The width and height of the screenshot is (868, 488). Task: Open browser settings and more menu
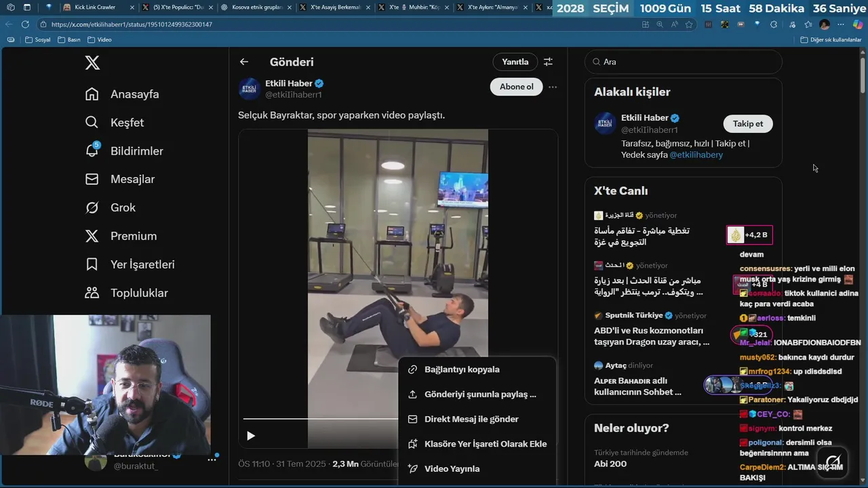pyautogui.click(x=842, y=24)
